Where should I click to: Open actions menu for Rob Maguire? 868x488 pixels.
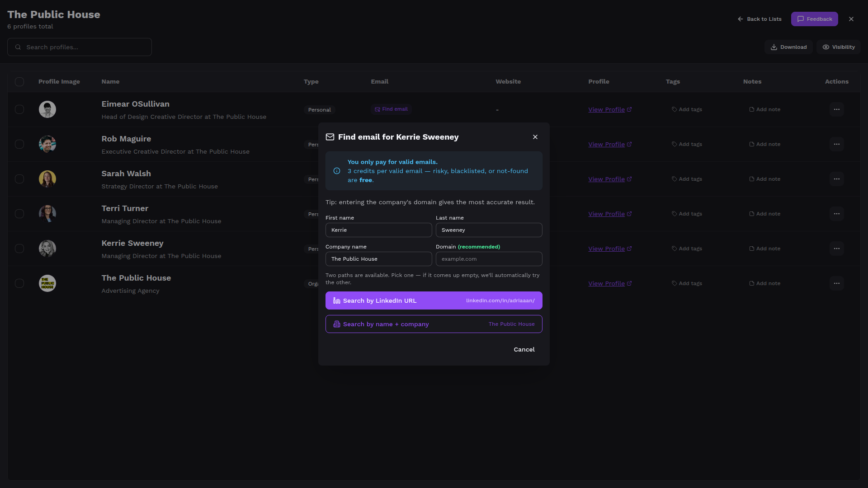[x=837, y=144]
